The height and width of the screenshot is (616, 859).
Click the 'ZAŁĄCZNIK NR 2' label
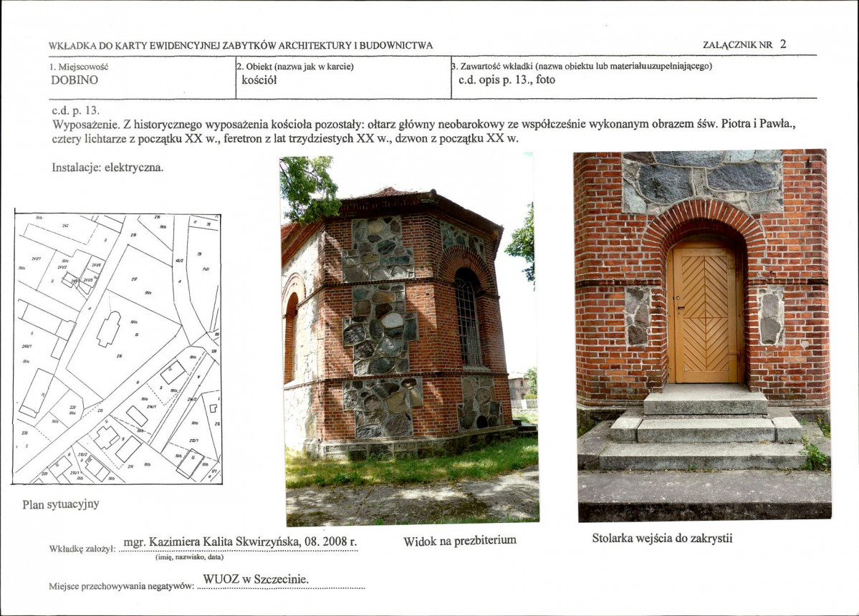coord(744,44)
